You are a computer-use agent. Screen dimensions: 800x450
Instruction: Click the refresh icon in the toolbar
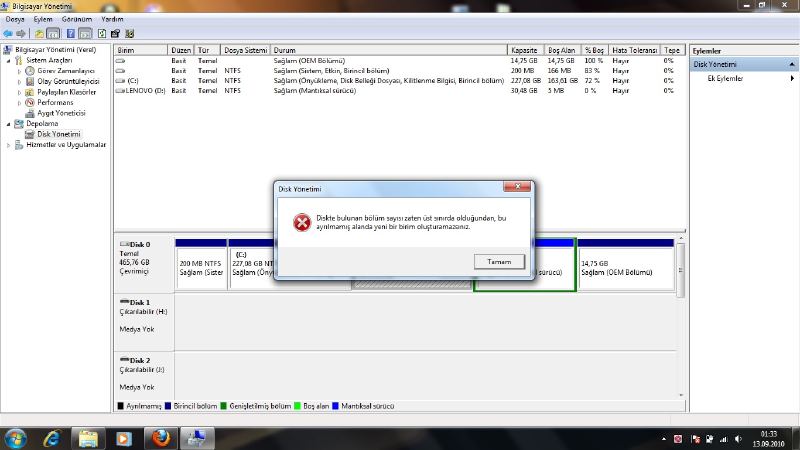pos(102,33)
